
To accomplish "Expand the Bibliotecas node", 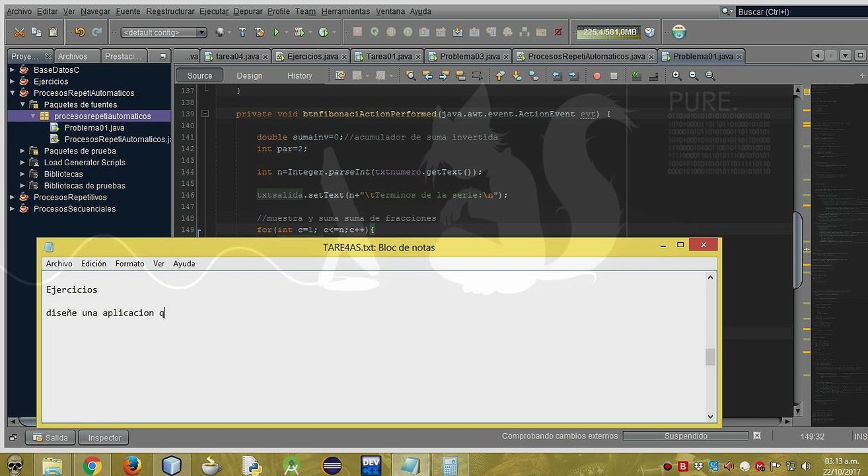I will coord(22,174).
